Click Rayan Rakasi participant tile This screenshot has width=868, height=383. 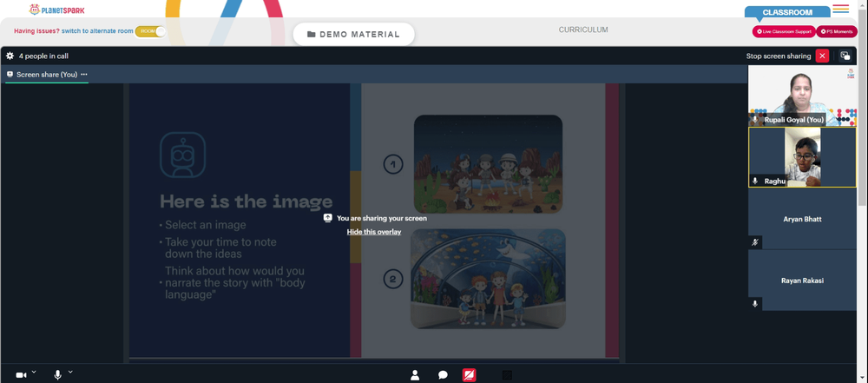802,280
